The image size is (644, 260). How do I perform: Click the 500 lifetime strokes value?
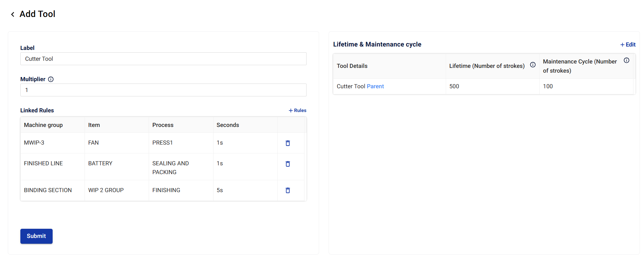[454, 87]
